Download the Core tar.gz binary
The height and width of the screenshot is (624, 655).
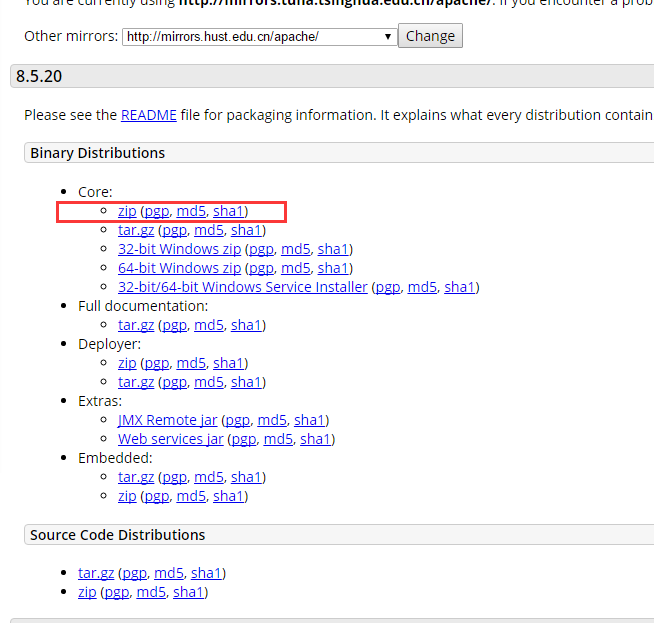click(136, 230)
